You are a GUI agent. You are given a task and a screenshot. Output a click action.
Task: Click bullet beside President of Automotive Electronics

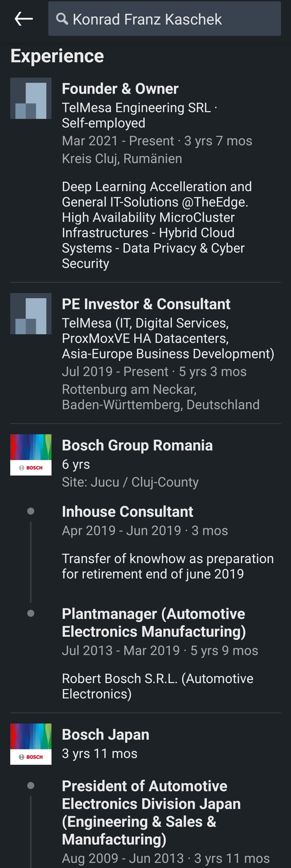(x=31, y=786)
